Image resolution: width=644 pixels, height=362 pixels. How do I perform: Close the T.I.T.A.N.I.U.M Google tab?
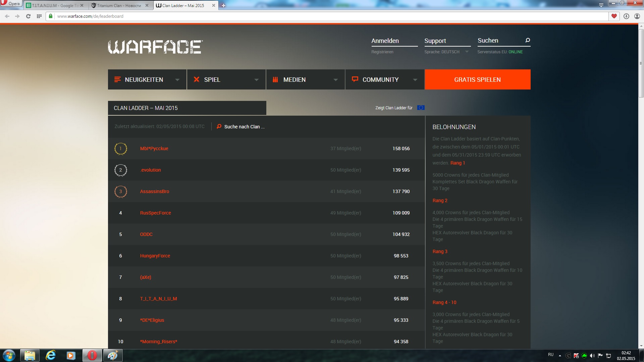coord(82,5)
